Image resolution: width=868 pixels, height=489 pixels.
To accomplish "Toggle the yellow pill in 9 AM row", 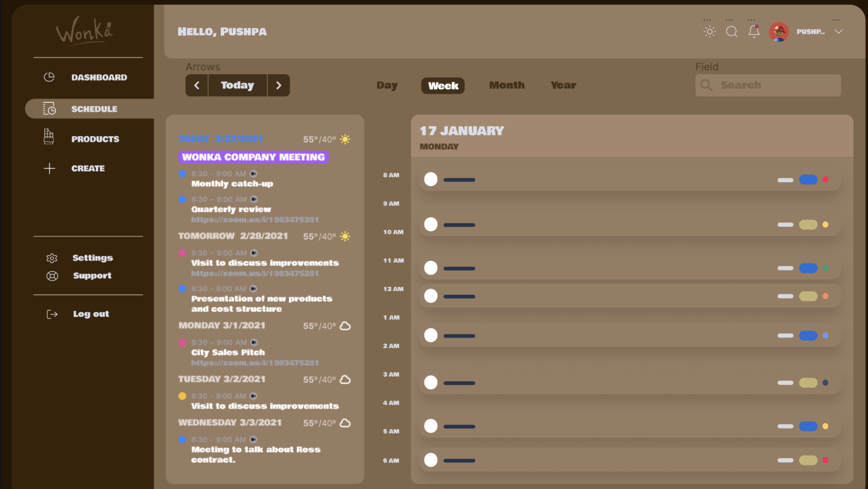I will click(x=808, y=225).
